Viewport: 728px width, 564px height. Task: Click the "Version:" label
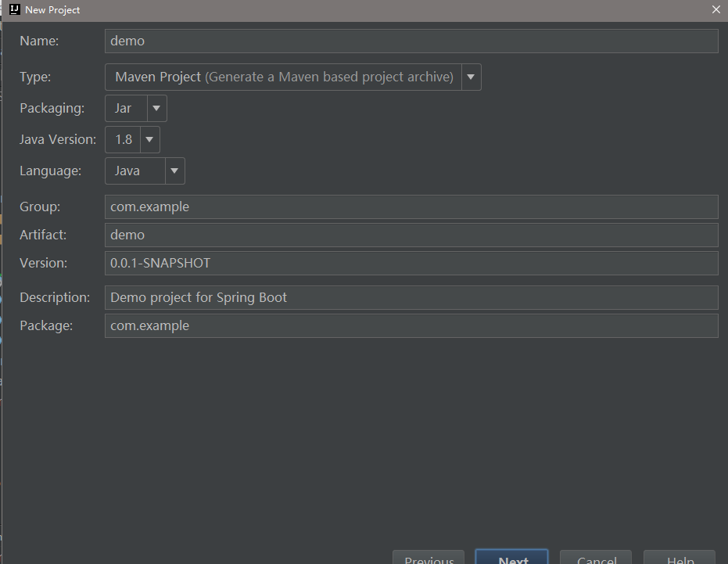[44, 263]
